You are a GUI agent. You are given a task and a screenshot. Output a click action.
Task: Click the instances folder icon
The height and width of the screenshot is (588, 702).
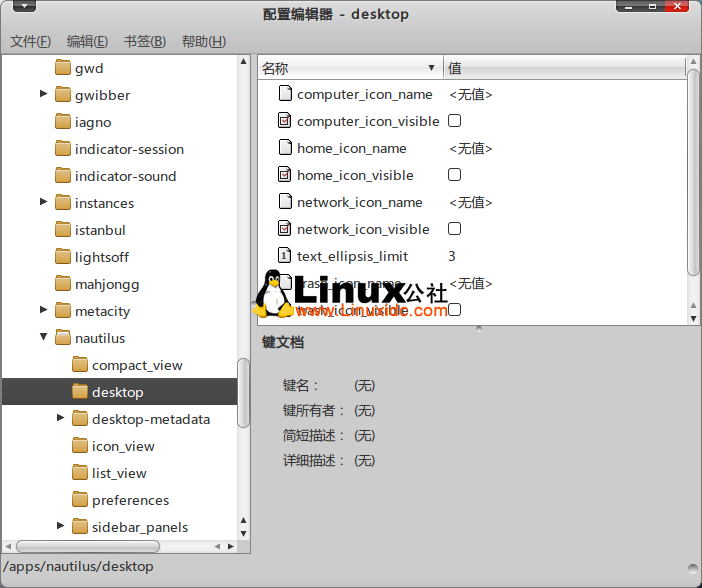pos(63,203)
